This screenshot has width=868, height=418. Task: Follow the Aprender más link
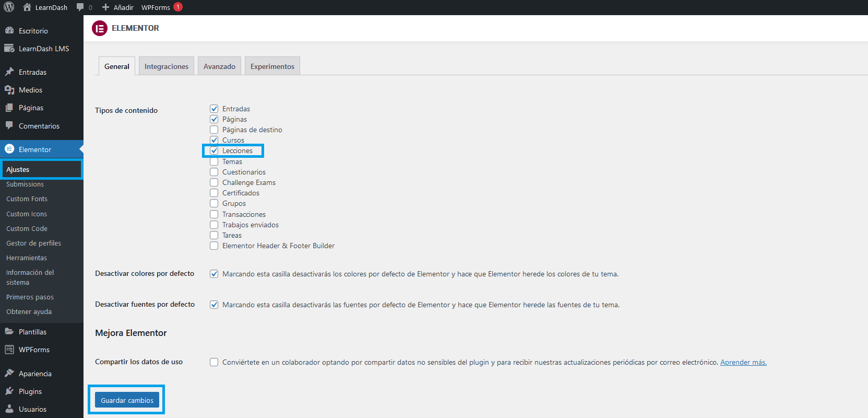pos(743,362)
